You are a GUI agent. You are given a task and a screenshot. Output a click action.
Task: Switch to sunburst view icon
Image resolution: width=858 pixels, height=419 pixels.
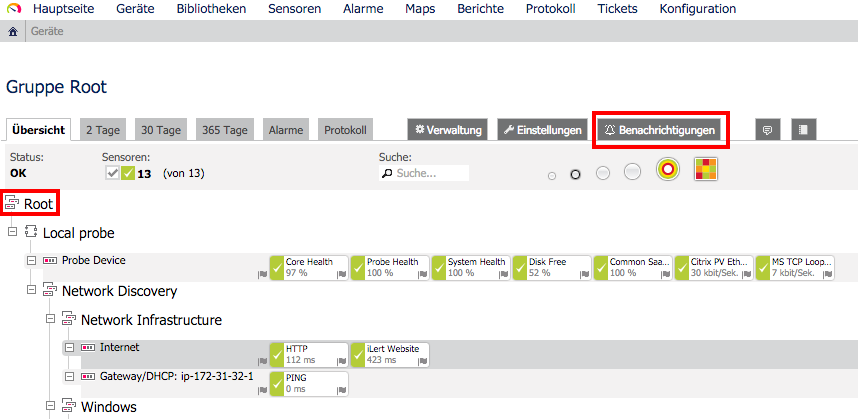click(668, 170)
